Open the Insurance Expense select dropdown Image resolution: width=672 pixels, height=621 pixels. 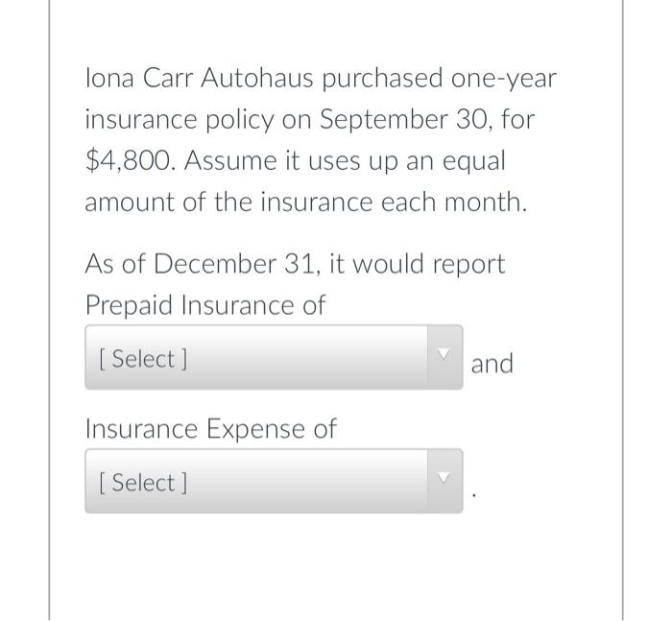(x=274, y=481)
